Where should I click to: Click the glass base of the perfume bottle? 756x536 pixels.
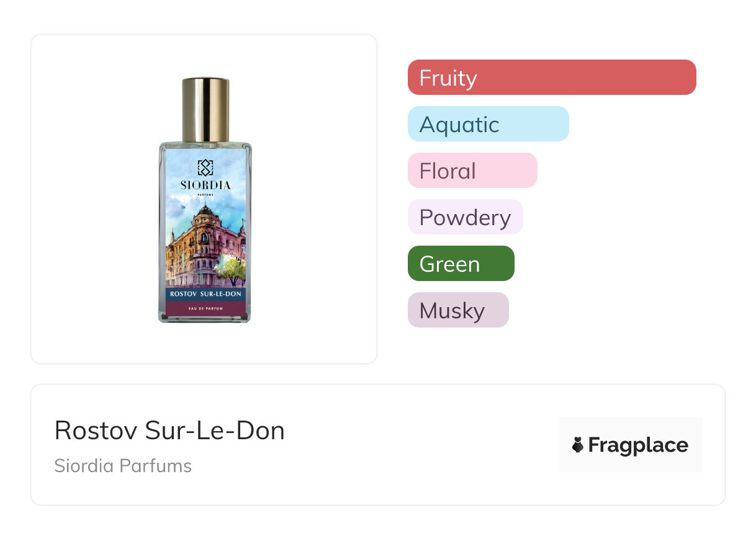coord(205,318)
